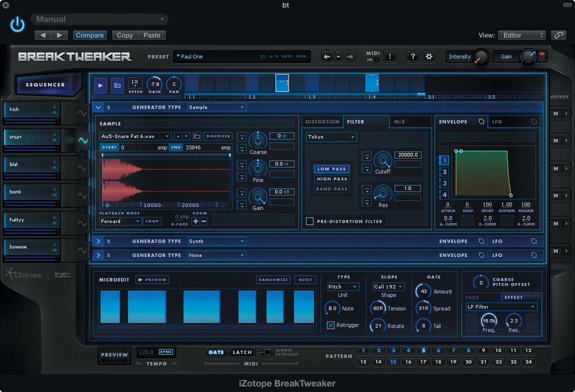
Task: Mute the first output channel M button
Action: pyautogui.click(x=555, y=114)
